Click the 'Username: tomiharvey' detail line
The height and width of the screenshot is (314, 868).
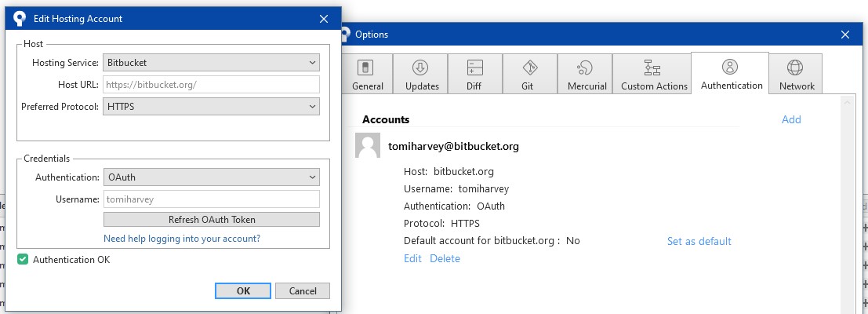click(456, 189)
